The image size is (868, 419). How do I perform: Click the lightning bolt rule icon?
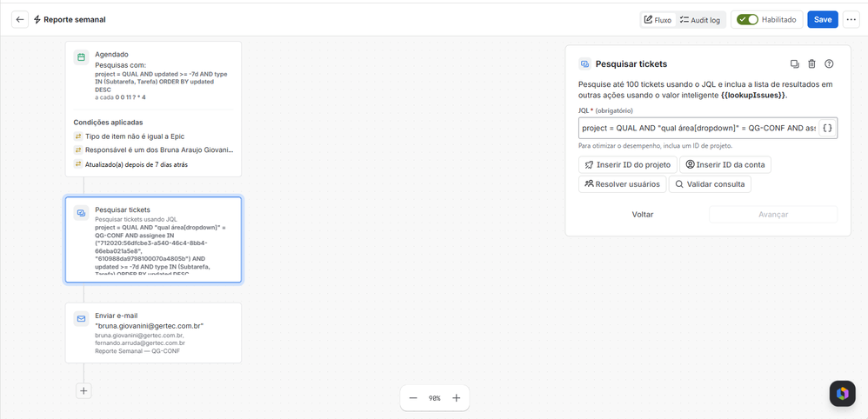pos(37,19)
